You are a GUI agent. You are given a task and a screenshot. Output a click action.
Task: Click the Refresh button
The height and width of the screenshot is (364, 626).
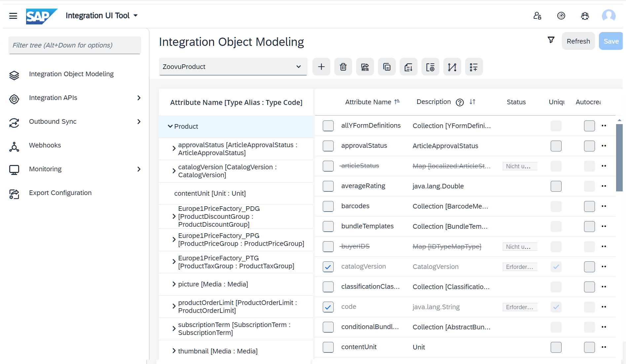(578, 41)
